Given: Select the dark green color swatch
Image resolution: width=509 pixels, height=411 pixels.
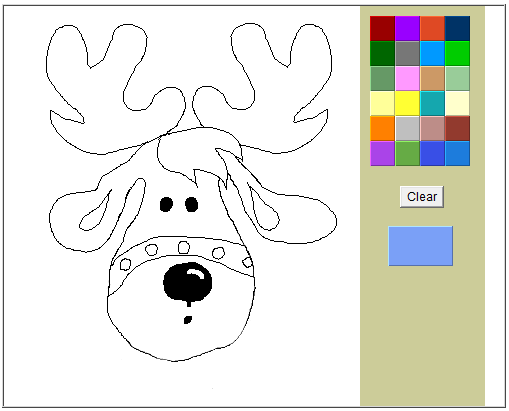Looking at the screenshot, I should pos(382,53).
